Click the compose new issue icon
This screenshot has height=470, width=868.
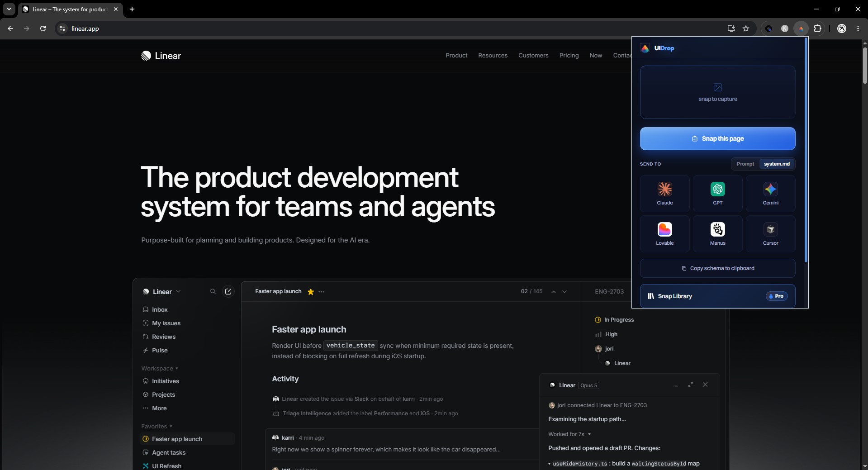pos(228,292)
